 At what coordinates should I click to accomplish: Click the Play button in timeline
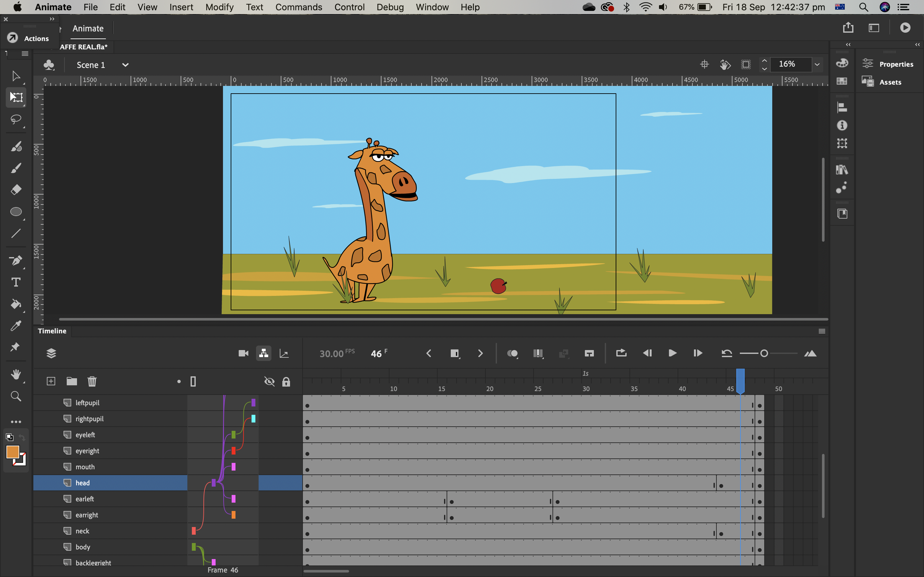tap(672, 353)
